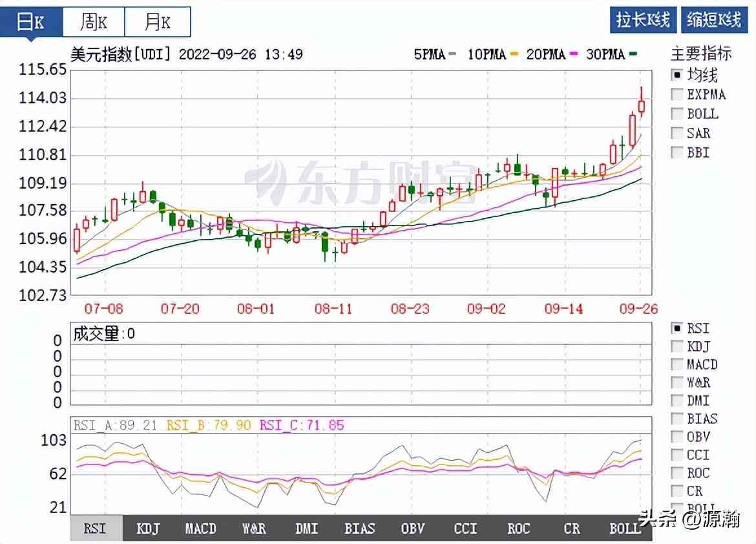Open the KDJ tab in bottom bar

pyautogui.click(x=148, y=528)
